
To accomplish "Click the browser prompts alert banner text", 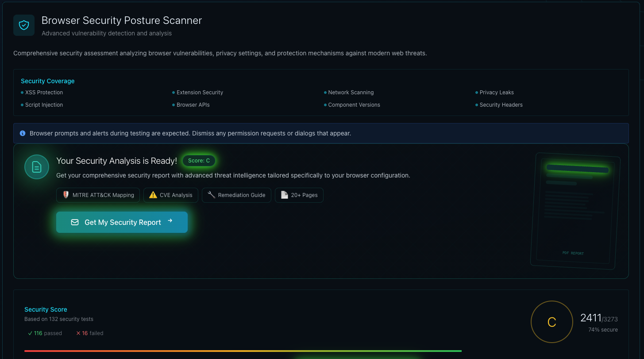I will click(x=190, y=133).
